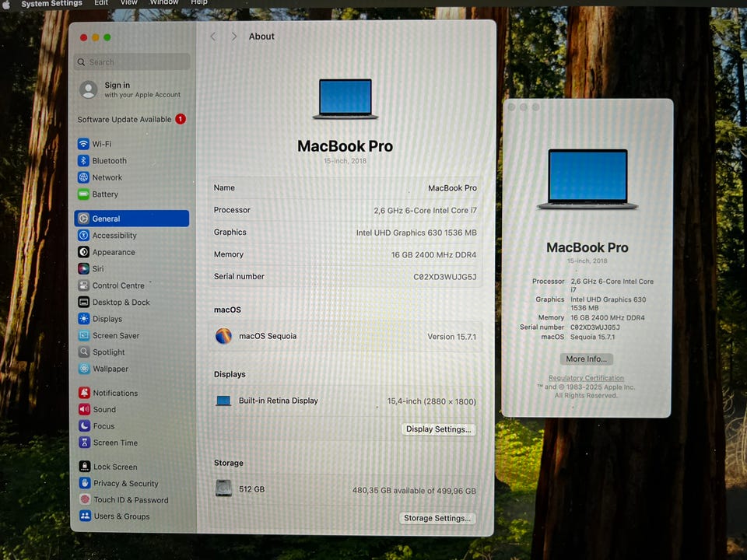Open Accessibility icon in sidebar
The height and width of the screenshot is (560, 747).
pyautogui.click(x=83, y=235)
